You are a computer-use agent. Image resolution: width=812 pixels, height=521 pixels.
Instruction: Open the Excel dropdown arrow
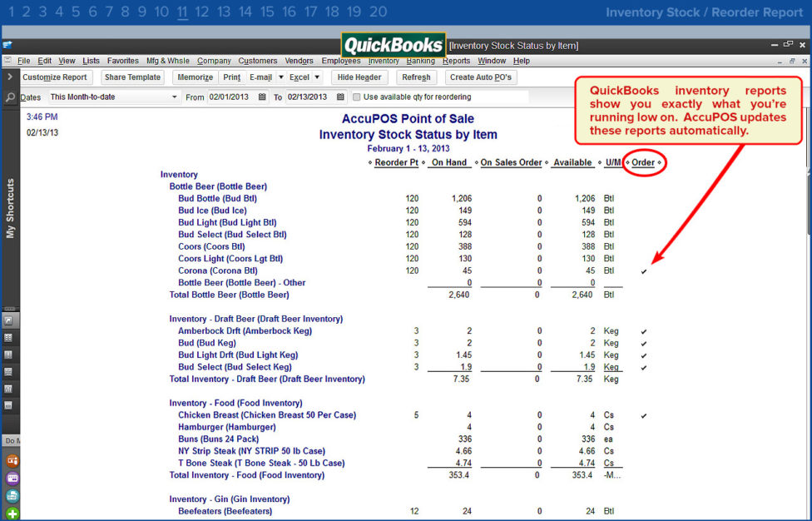(317, 77)
